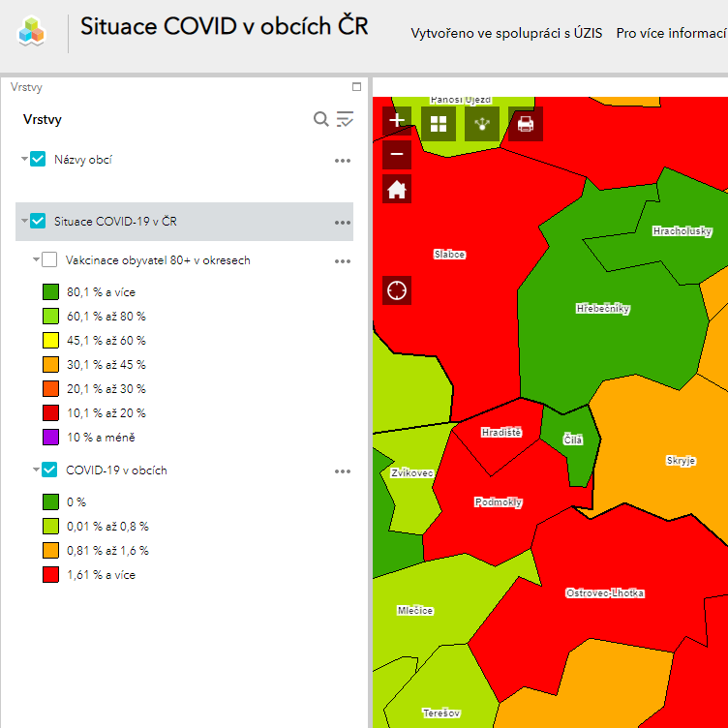Toggle Situace COVID-19 v ČR layer
728x728 pixels.
[x=39, y=221]
